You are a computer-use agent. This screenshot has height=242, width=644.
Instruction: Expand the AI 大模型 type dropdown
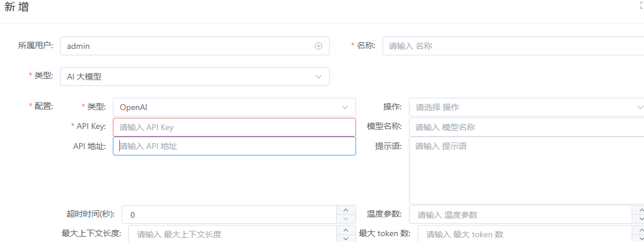tap(194, 77)
